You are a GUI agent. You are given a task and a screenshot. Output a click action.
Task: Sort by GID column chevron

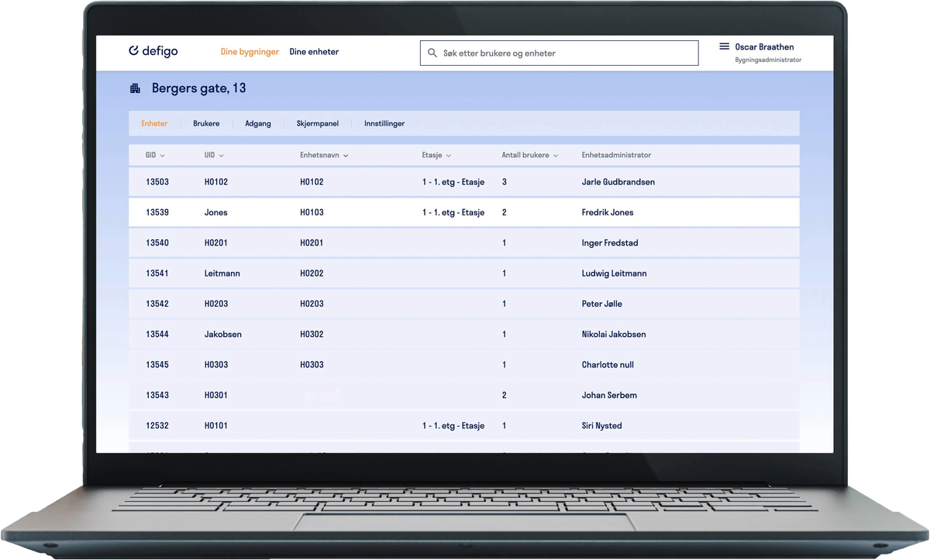pyautogui.click(x=163, y=156)
